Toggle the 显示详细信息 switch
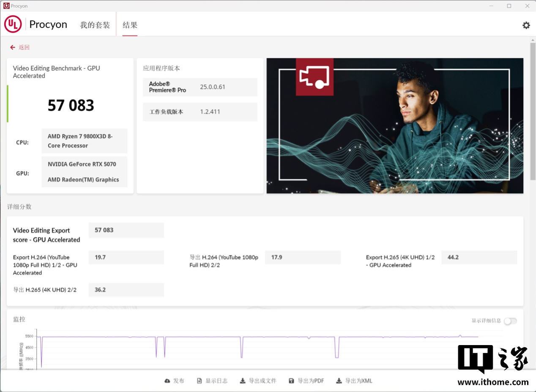The image size is (536, 392). point(510,321)
